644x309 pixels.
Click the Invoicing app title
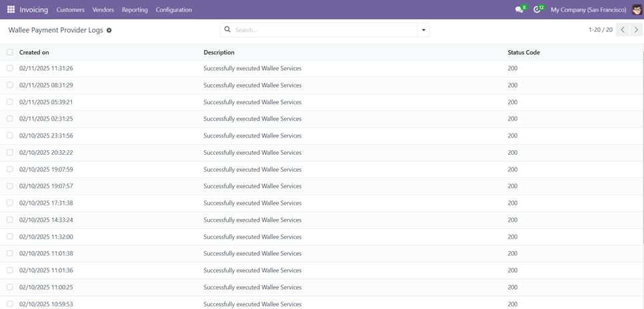click(34, 10)
